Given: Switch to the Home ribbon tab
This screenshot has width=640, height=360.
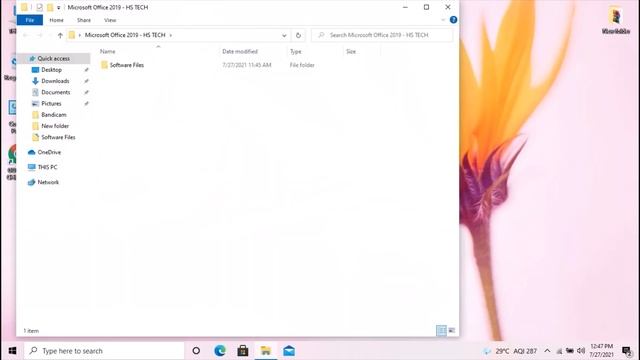Looking at the screenshot, I should [x=56, y=20].
